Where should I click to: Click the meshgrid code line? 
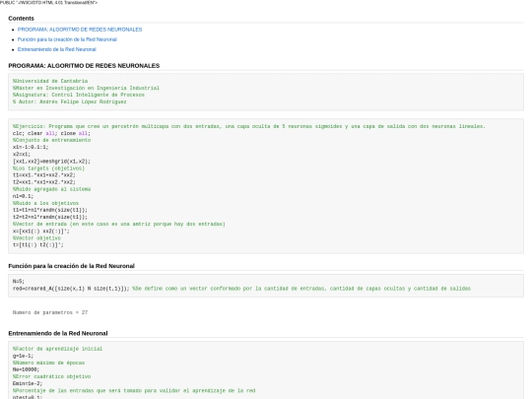point(51,162)
